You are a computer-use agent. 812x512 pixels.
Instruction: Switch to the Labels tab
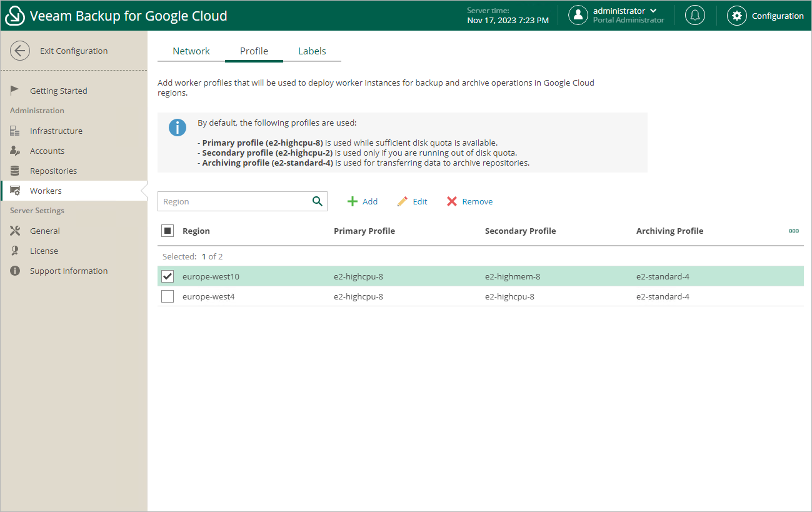point(312,51)
